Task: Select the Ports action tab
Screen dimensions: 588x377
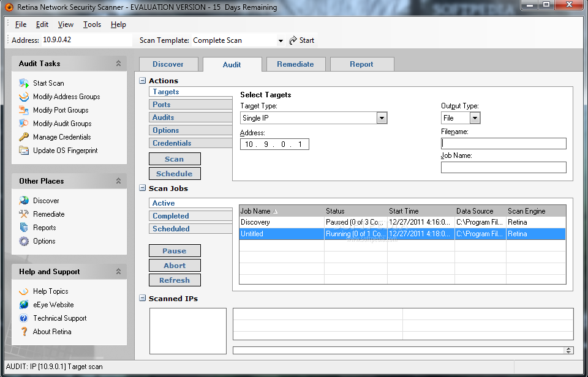Action: tap(190, 105)
